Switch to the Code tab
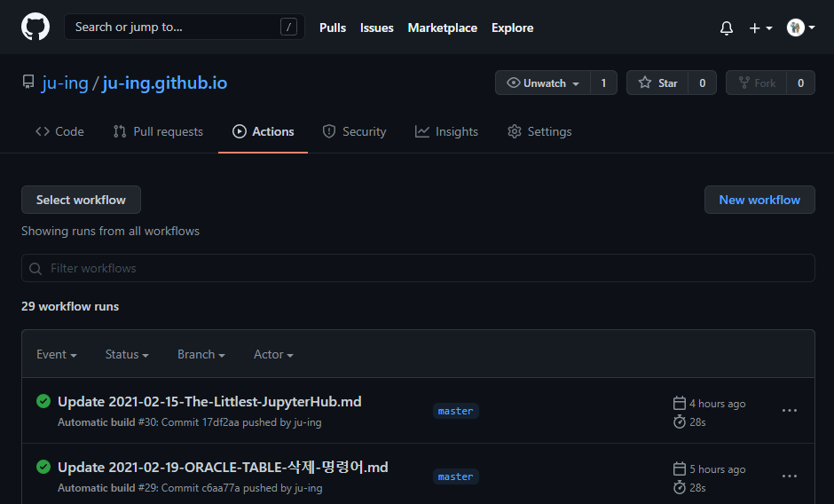The width and height of the screenshot is (834, 504). pos(59,131)
